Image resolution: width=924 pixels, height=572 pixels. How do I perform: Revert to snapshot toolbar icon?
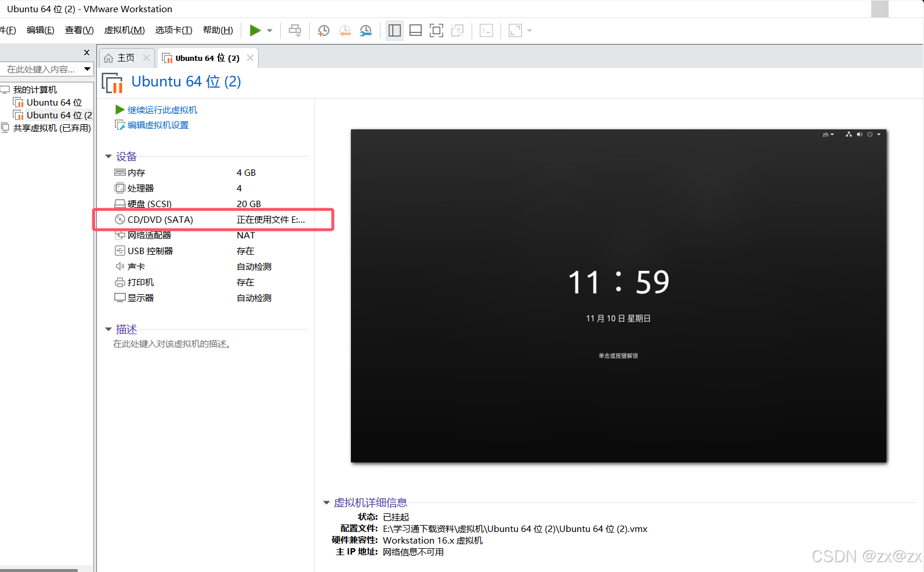click(x=345, y=31)
